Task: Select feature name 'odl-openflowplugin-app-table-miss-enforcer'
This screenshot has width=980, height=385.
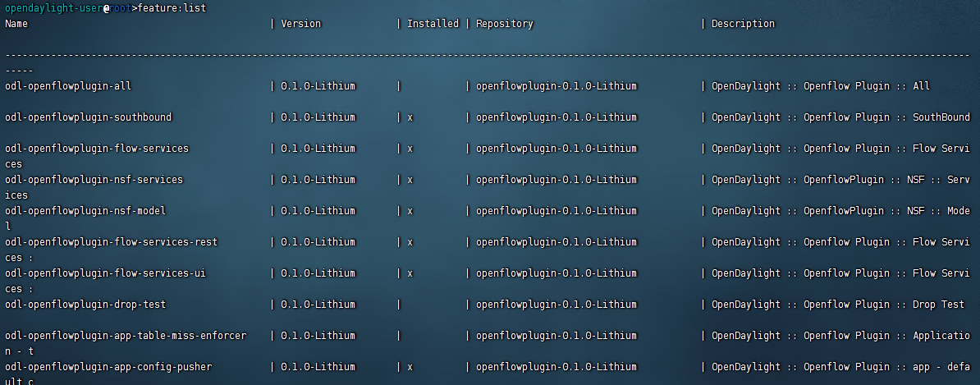Action: coord(126,336)
